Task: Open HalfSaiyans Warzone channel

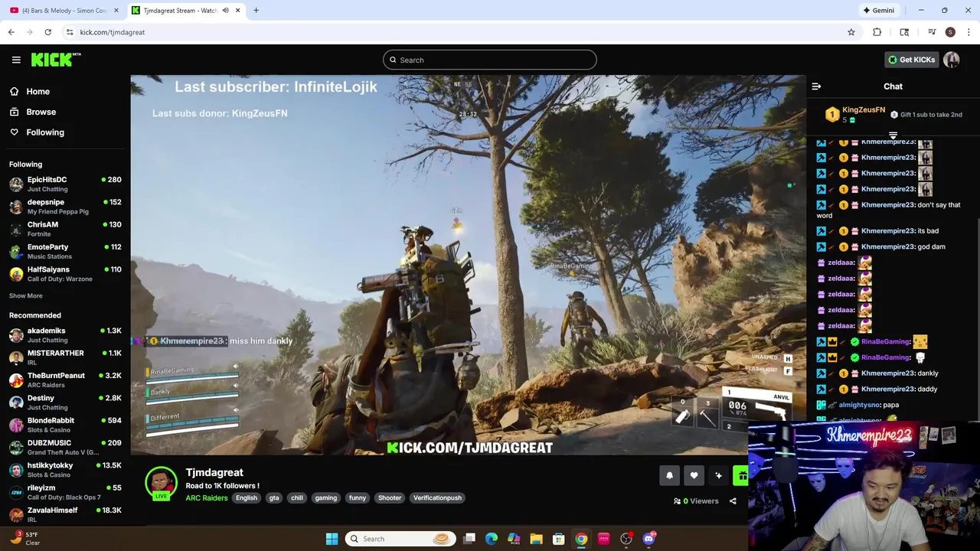Action: pos(65,274)
